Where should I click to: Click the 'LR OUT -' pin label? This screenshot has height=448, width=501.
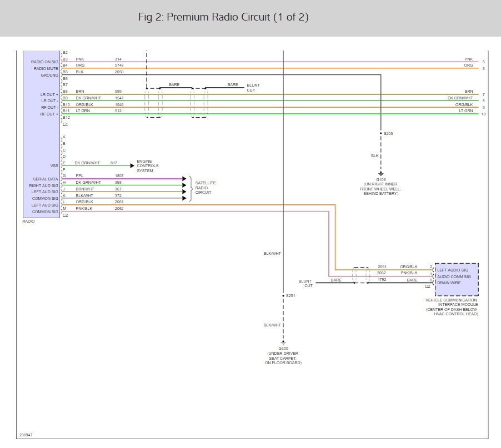point(49,101)
